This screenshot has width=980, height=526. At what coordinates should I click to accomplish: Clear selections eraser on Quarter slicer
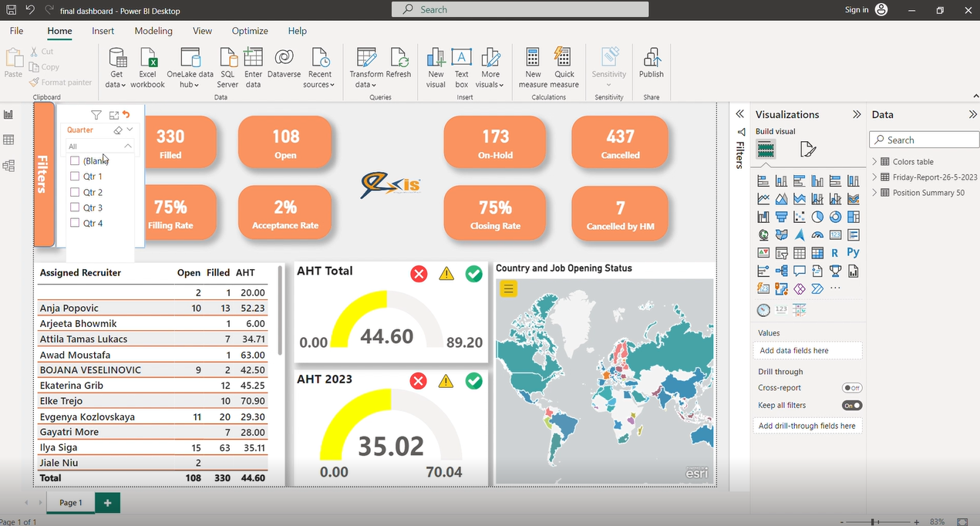pyautogui.click(x=118, y=130)
